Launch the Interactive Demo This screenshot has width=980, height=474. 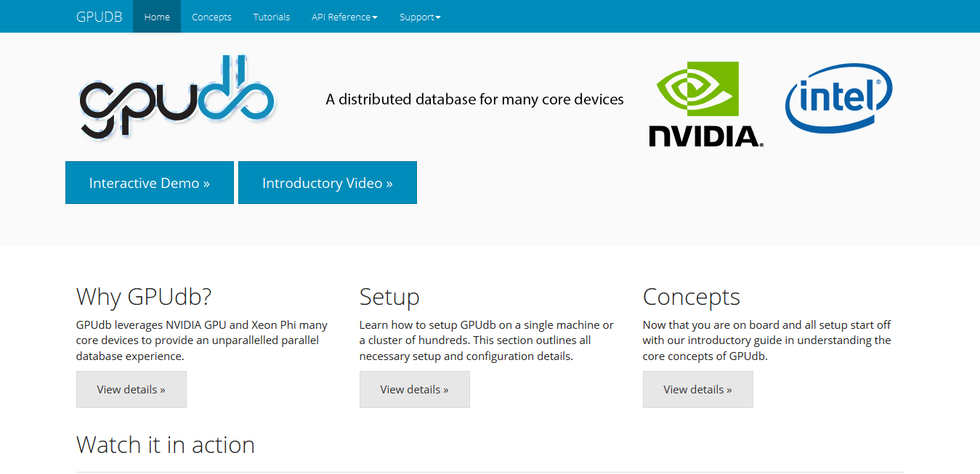(150, 183)
